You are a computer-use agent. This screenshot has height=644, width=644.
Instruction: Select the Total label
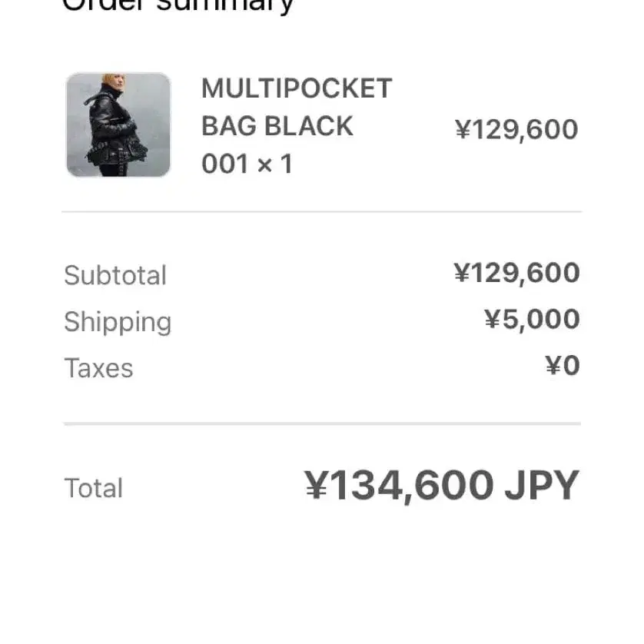pyautogui.click(x=93, y=488)
